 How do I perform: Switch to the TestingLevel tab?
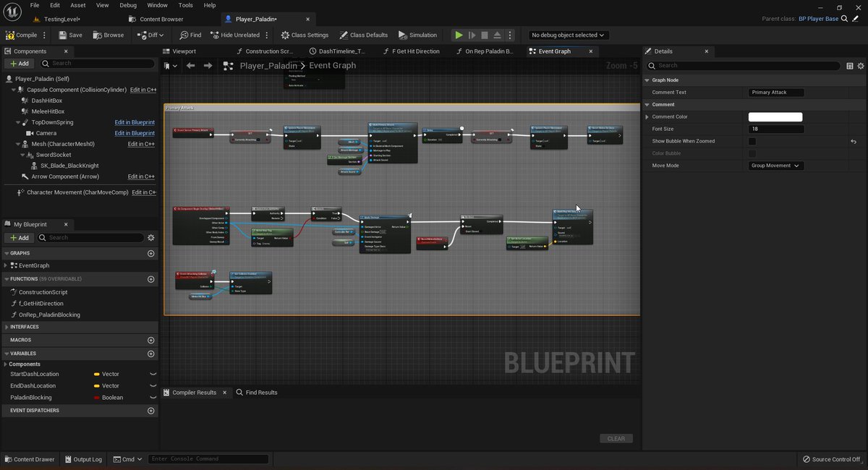tap(61, 19)
